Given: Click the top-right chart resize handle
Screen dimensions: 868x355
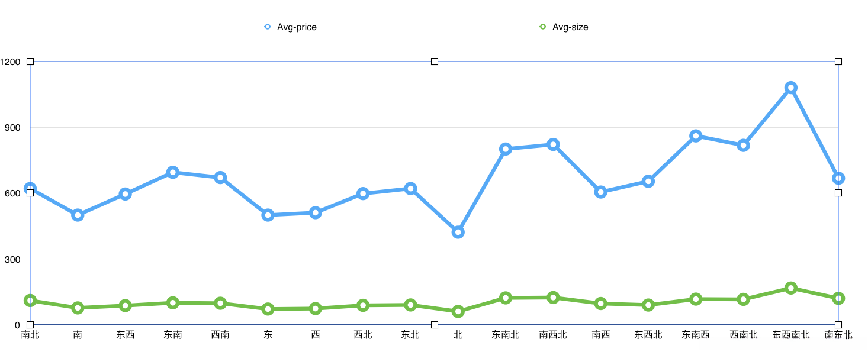Looking at the screenshot, I should (838, 62).
